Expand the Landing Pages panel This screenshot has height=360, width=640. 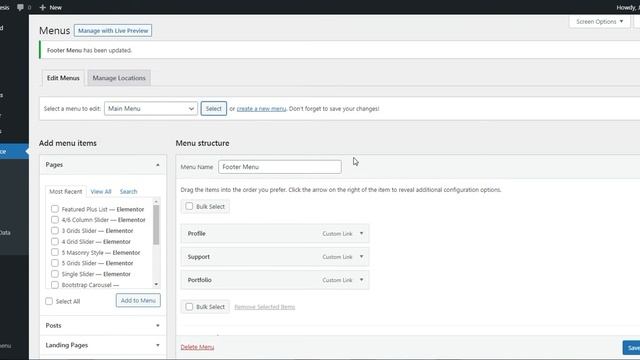[103, 345]
